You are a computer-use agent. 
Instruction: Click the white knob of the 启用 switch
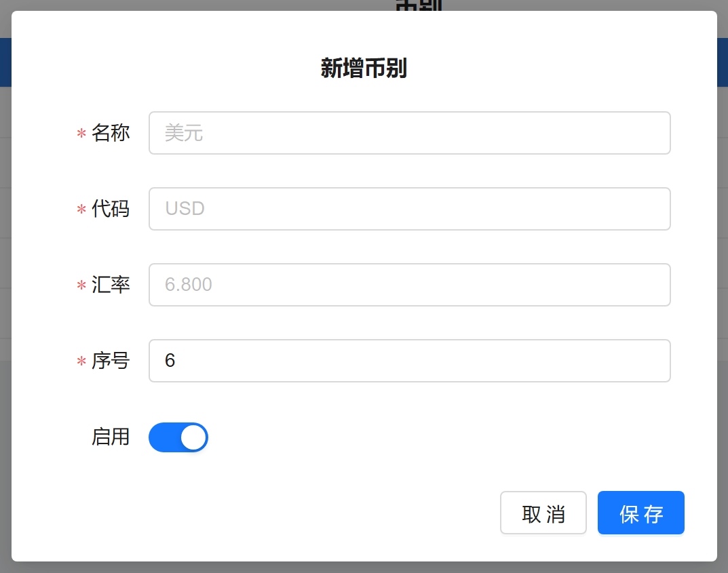pyautogui.click(x=193, y=437)
